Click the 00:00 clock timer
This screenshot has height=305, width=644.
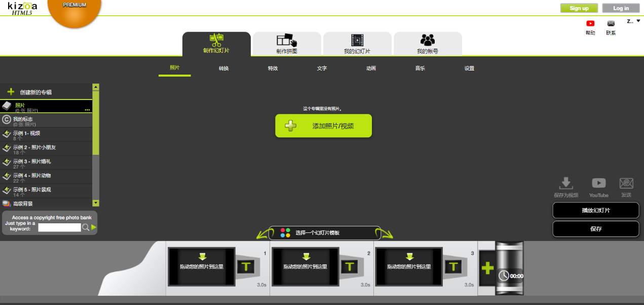point(511,276)
